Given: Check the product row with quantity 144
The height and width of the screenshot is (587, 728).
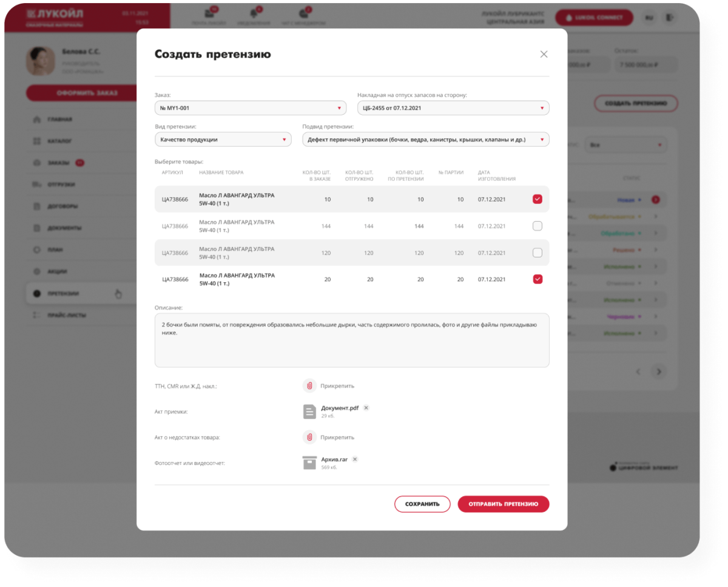Looking at the screenshot, I should (537, 226).
